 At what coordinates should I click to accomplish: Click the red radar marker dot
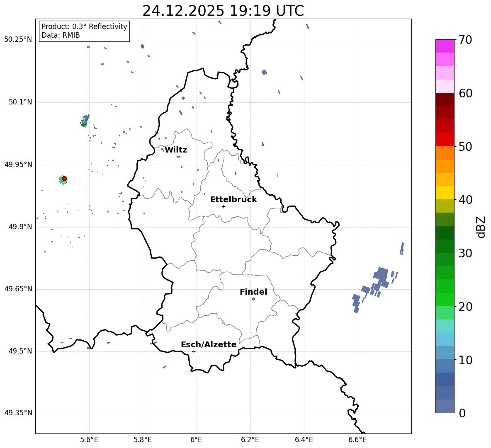64,179
